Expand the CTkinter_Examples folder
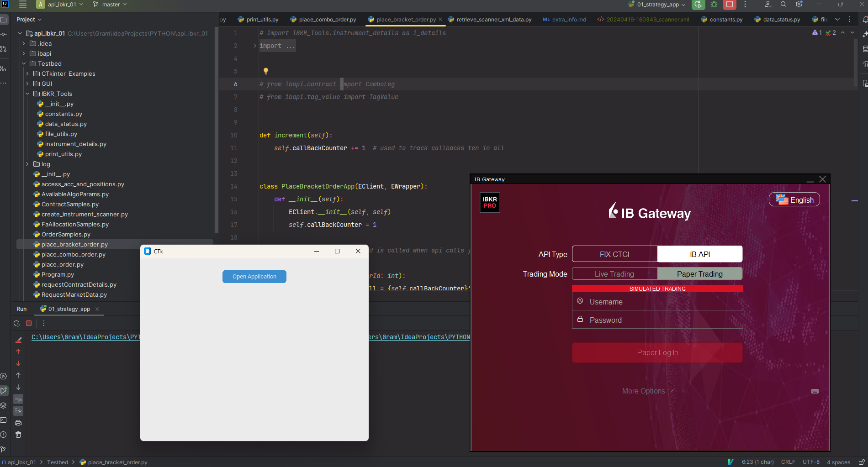This screenshot has height=467, width=868. (27, 73)
